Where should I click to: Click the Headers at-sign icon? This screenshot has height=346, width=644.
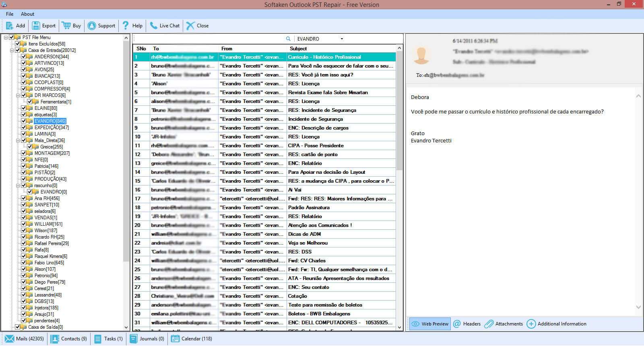pos(457,324)
